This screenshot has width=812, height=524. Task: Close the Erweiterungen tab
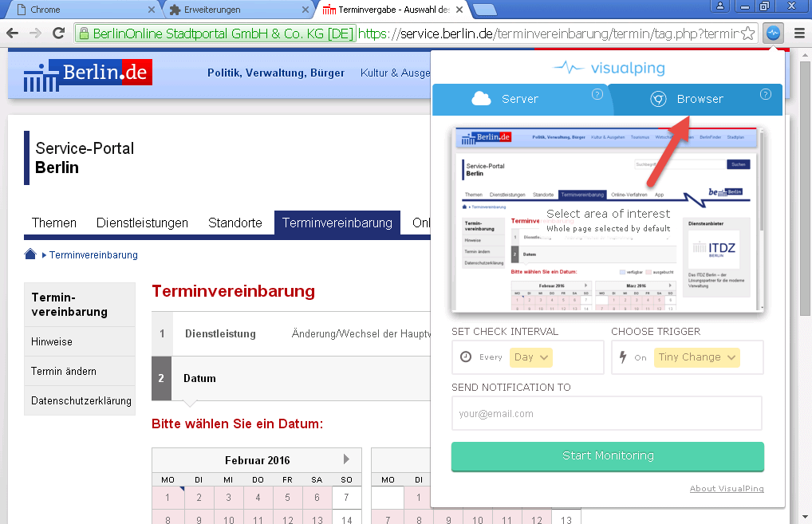click(305, 10)
